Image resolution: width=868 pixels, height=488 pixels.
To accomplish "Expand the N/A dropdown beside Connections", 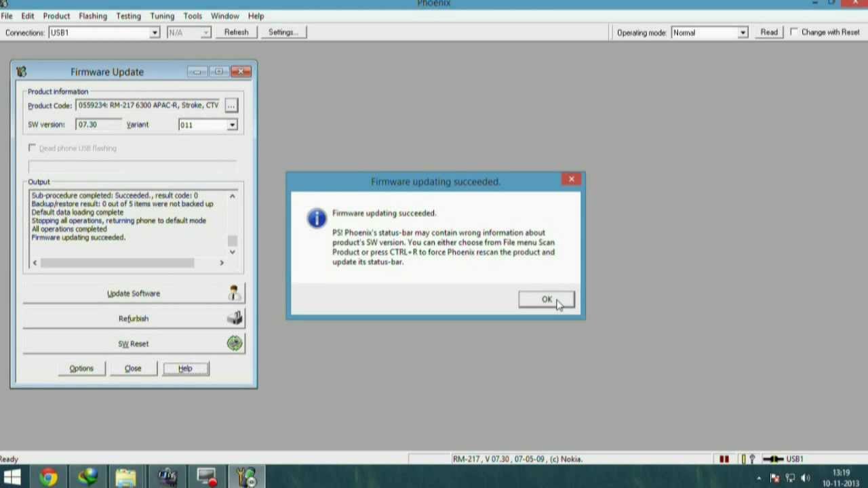I will click(x=205, y=33).
